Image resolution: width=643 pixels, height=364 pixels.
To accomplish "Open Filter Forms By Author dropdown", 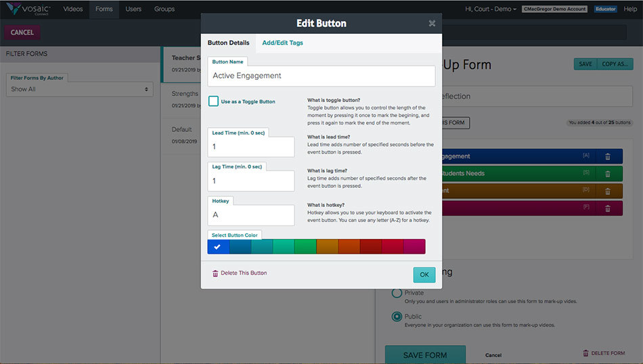I will [x=80, y=89].
